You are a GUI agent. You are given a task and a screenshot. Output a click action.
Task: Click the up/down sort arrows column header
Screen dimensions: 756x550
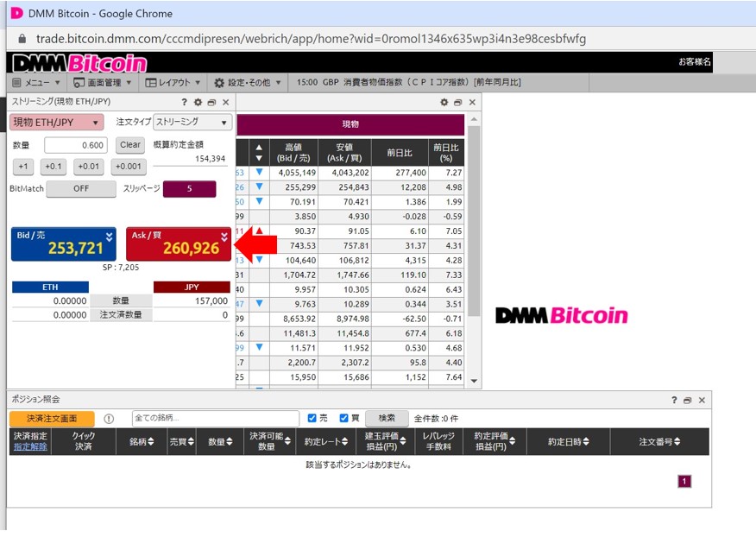pyautogui.click(x=259, y=153)
